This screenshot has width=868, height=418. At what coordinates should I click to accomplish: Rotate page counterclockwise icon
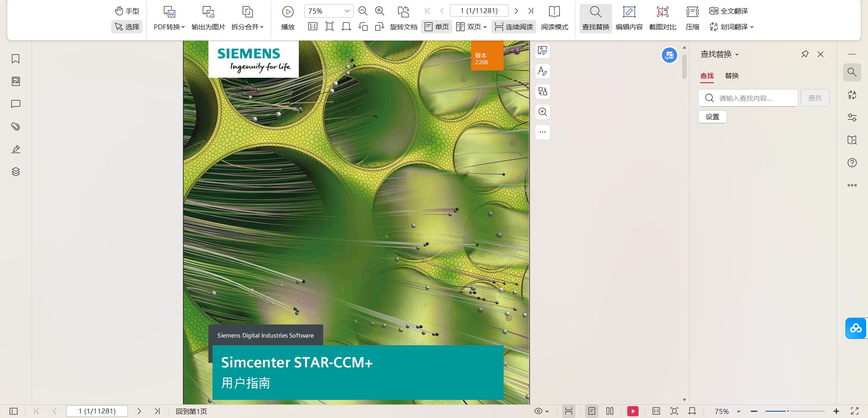363,27
